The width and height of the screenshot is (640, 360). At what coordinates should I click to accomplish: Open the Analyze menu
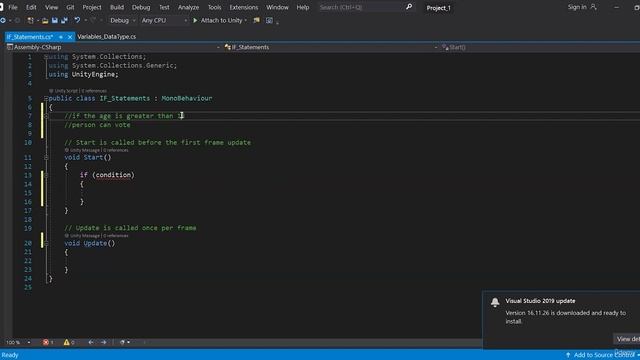[188, 7]
